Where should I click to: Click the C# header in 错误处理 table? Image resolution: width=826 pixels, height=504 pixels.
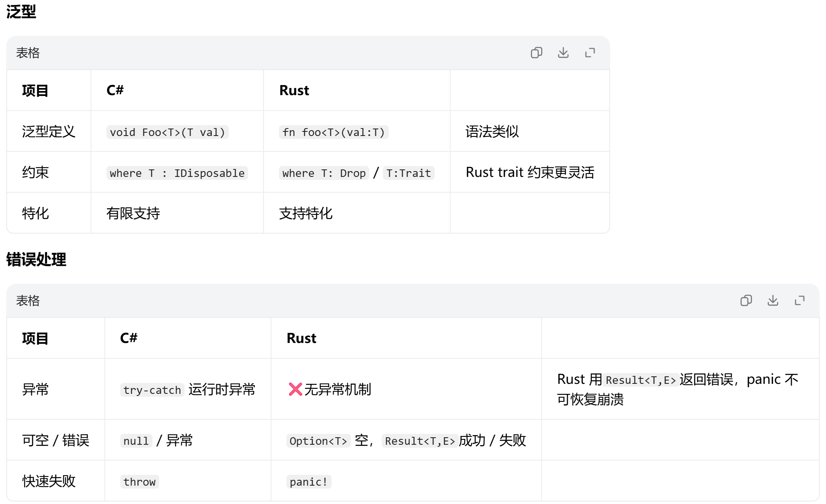pos(129,338)
